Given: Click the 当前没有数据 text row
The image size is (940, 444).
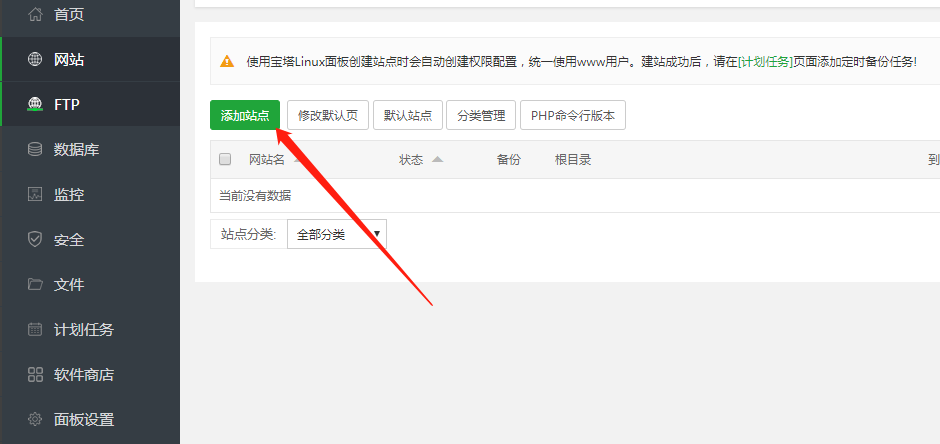Looking at the screenshot, I should coord(255,195).
